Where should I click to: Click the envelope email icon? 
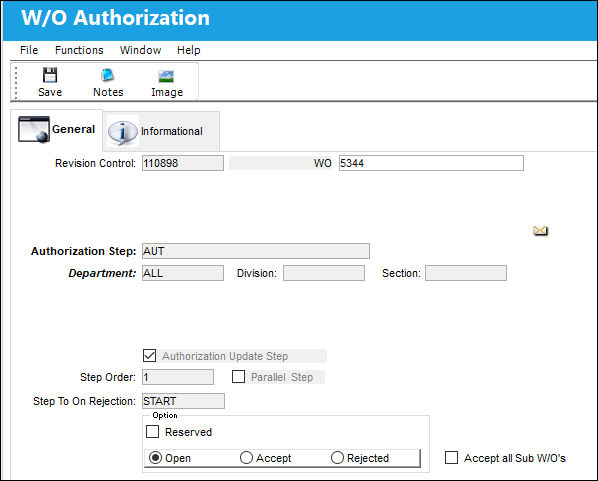(540, 230)
